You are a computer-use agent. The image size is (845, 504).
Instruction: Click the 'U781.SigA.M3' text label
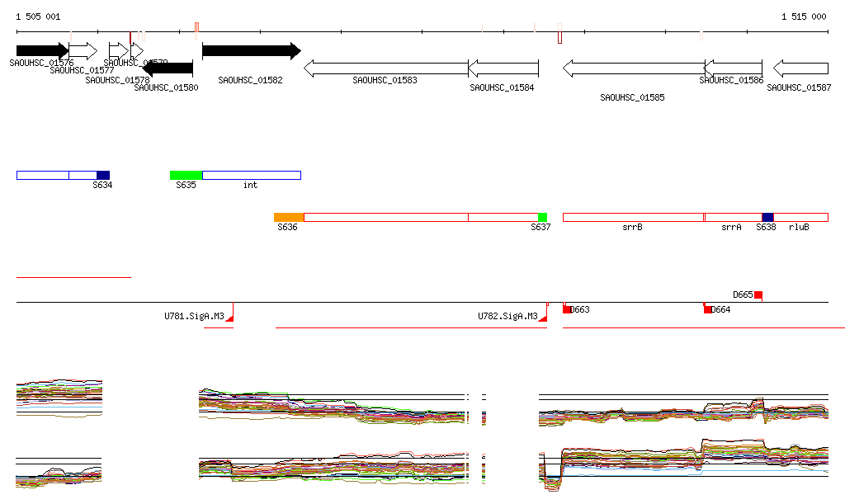point(194,316)
